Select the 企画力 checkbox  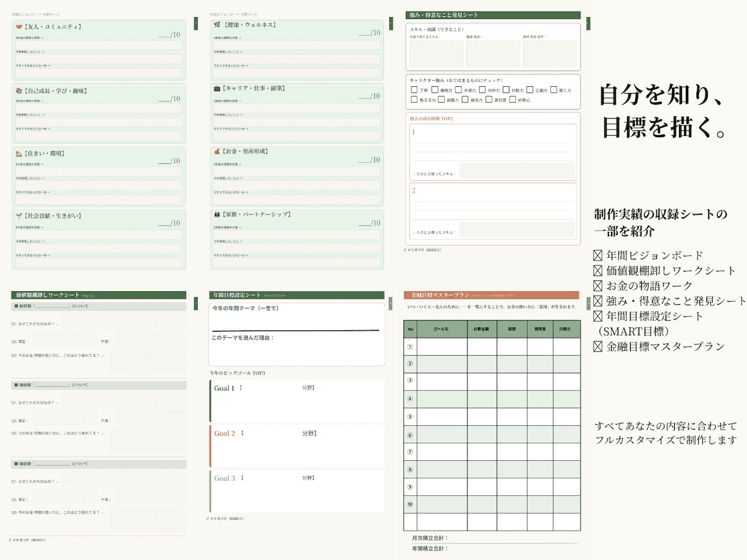(530, 90)
